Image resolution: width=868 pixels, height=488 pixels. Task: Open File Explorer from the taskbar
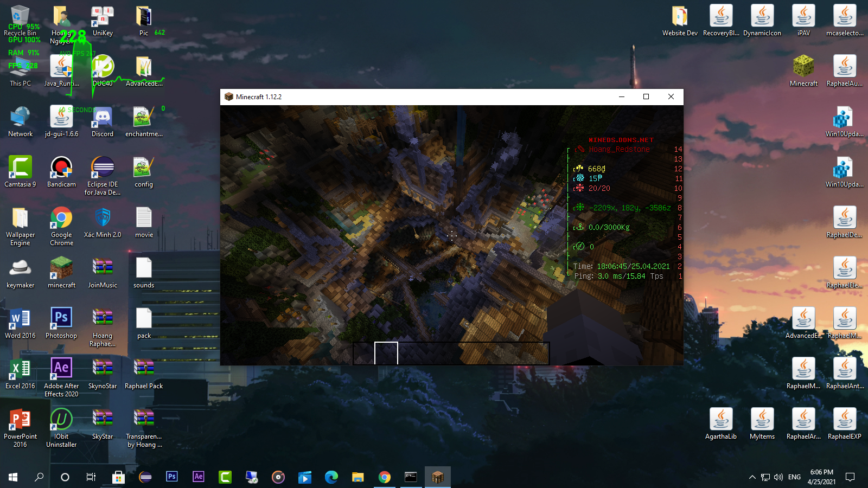pos(358,477)
